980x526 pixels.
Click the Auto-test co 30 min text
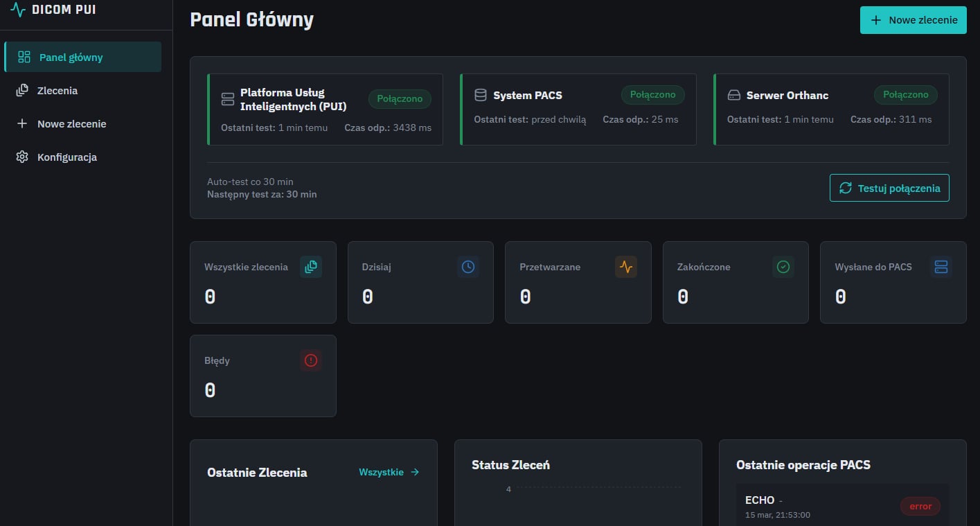250,182
